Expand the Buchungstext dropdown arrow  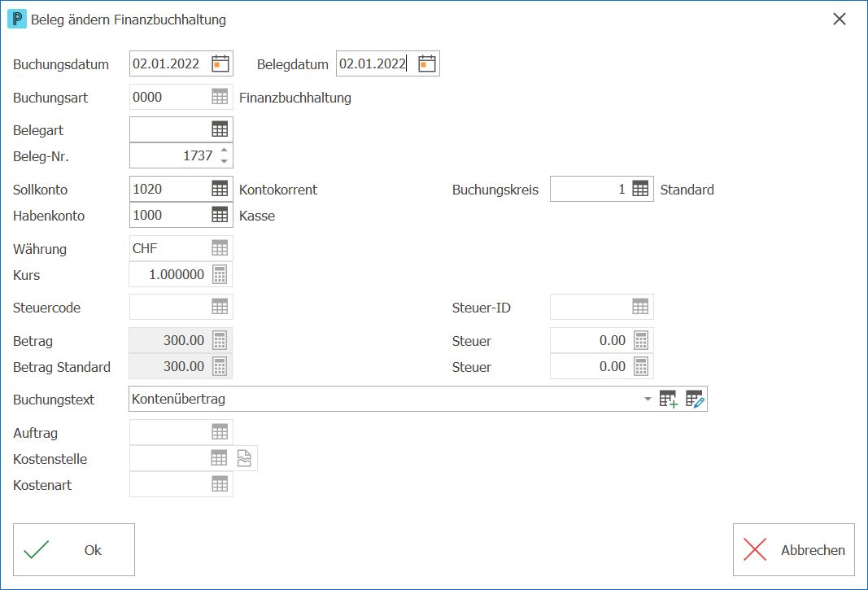[x=648, y=399]
